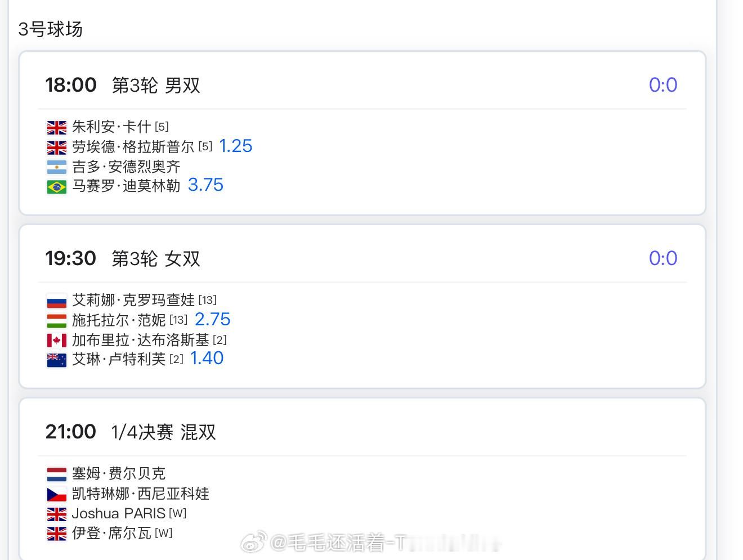Click the Canada flag beside 加布里拉·达布洛斯基
Screen dimensions: 743x560
click(x=56, y=341)
